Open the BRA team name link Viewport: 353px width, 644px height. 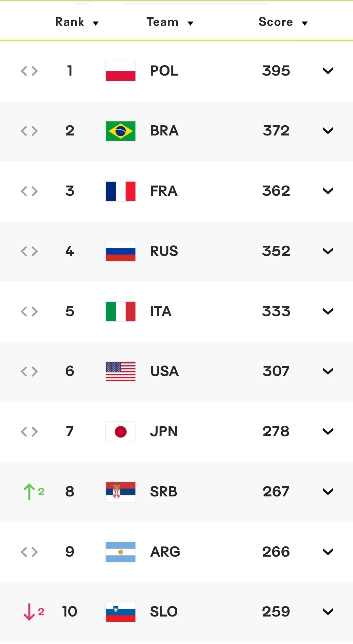[164, 131]
